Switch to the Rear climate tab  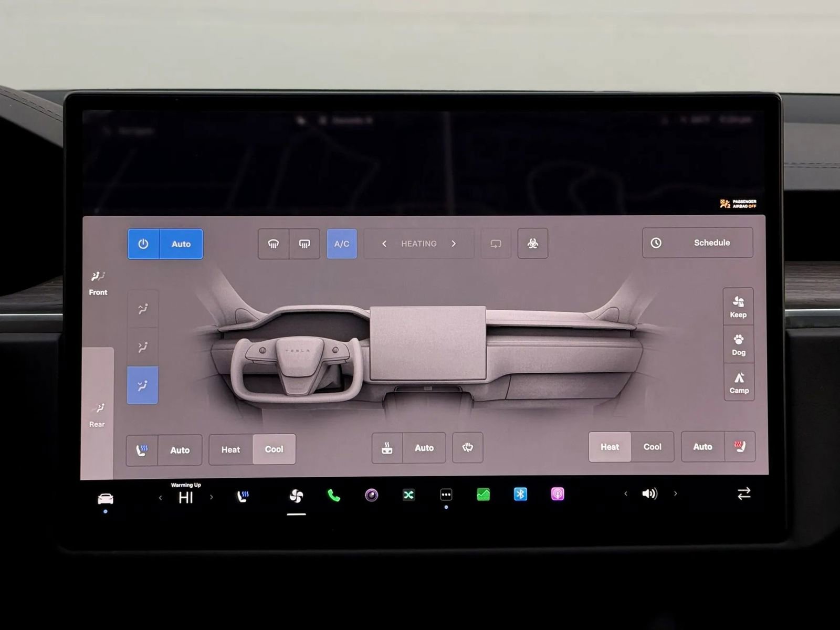tap(98, 415)
